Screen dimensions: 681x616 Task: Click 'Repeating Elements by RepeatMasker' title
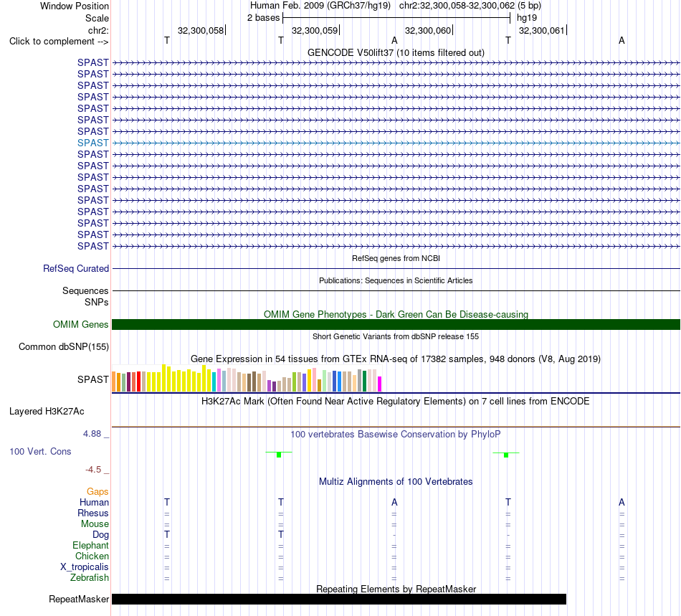coord(396,589)
